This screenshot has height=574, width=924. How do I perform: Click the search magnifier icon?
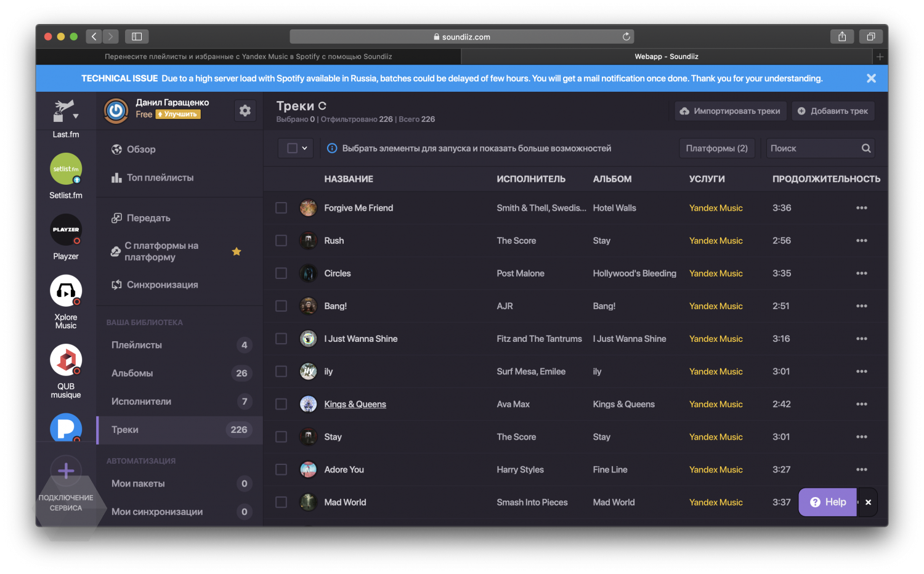click(x=866, y=148)
